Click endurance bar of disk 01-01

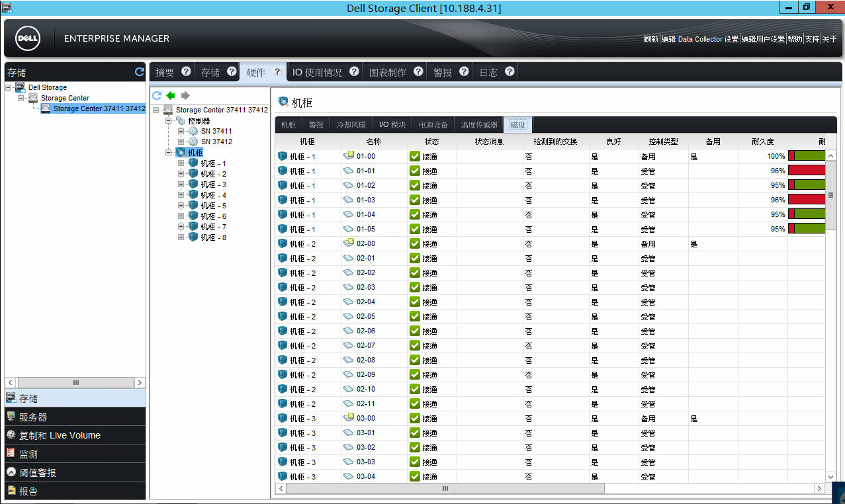[x=807, y=171]
